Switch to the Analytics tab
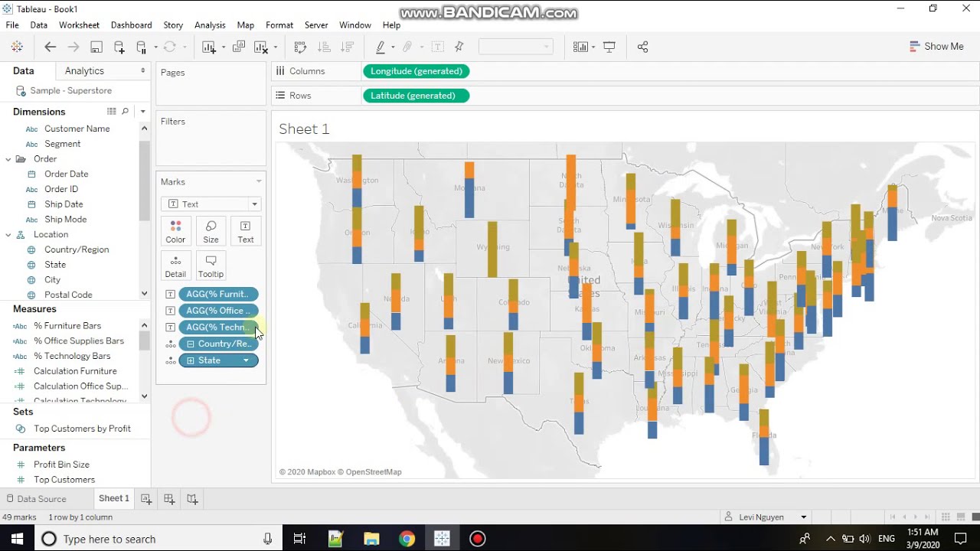Screen dimensions: 980x551 coord(84,70)
